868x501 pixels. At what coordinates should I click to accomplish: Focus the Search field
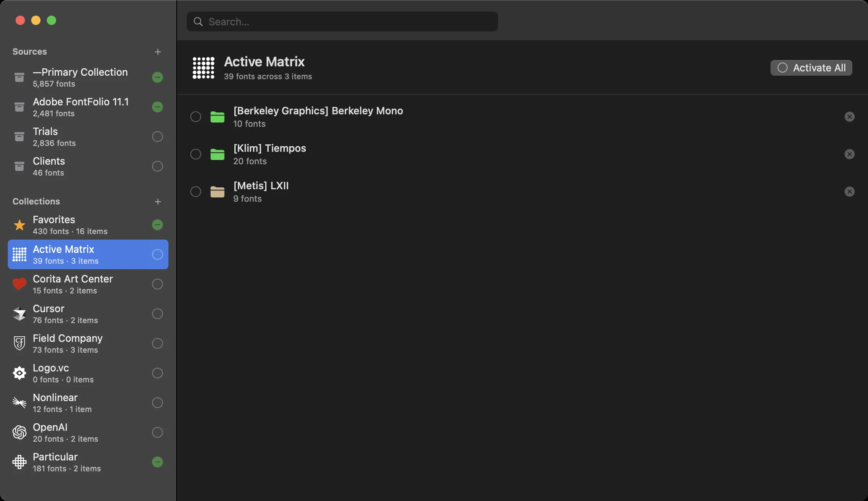tap(342, 22)
